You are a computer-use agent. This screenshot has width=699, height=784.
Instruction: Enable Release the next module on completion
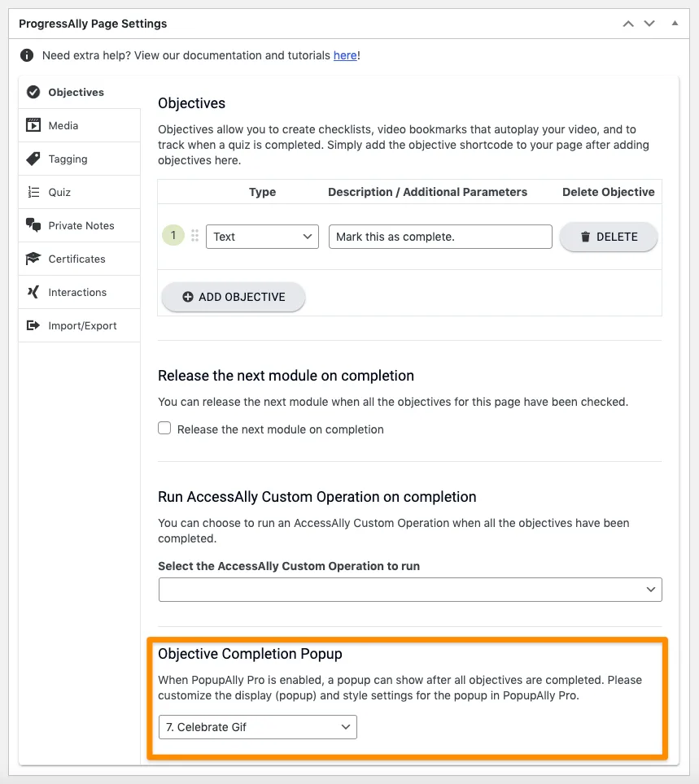(164, 429)
